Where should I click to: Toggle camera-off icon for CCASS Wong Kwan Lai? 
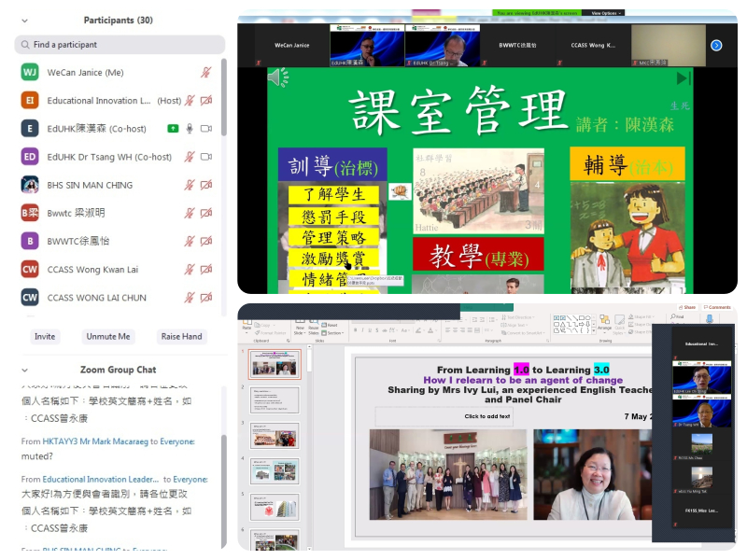[x=206, y=269]
